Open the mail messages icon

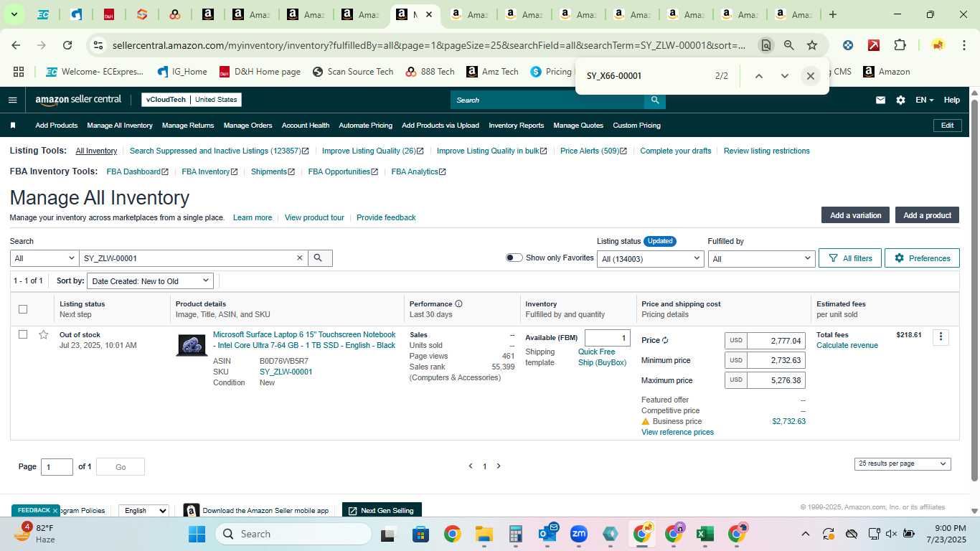click(880, 100)
